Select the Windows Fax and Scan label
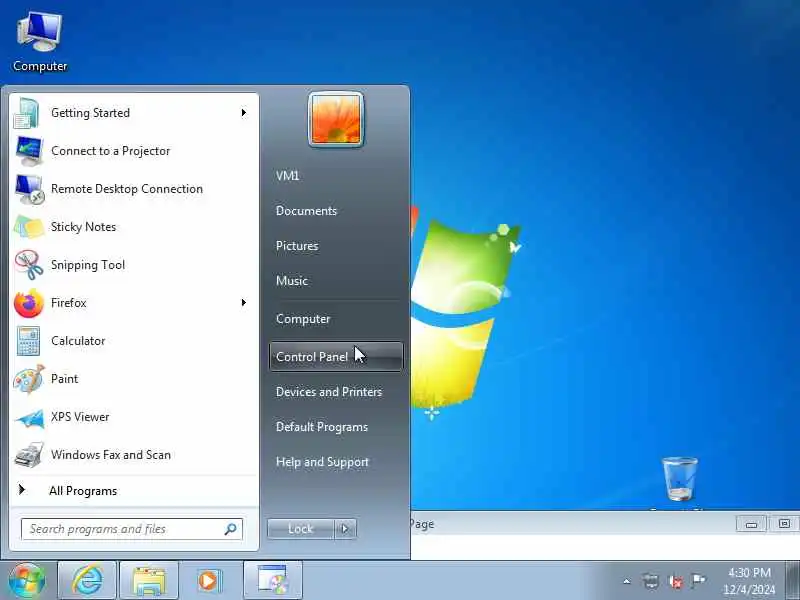Viewport: 800px width, 600px height. (x=111, y=455)
